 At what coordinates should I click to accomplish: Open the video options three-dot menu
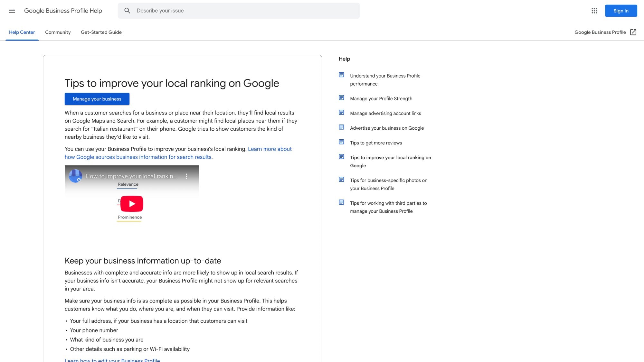click(x=186, y=176)
